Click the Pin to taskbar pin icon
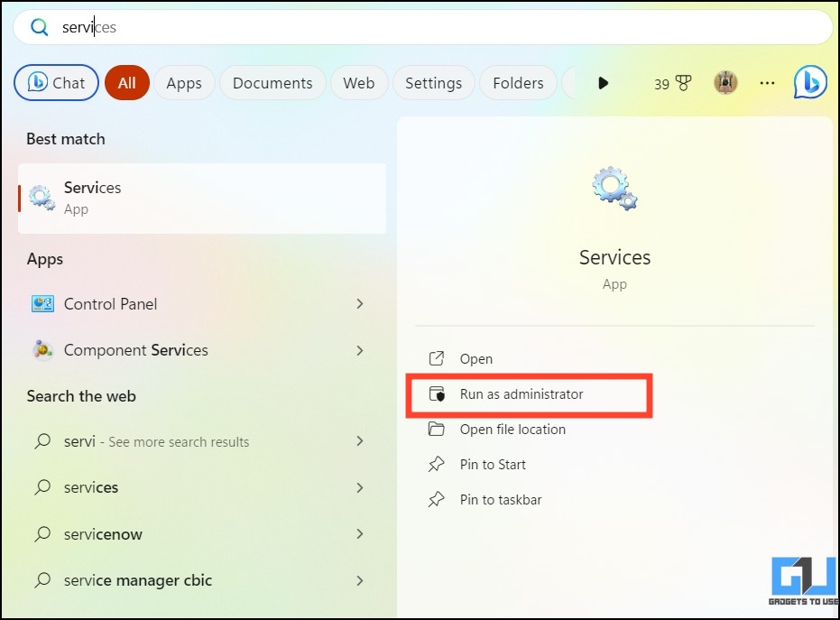 [x=437, y=499]
